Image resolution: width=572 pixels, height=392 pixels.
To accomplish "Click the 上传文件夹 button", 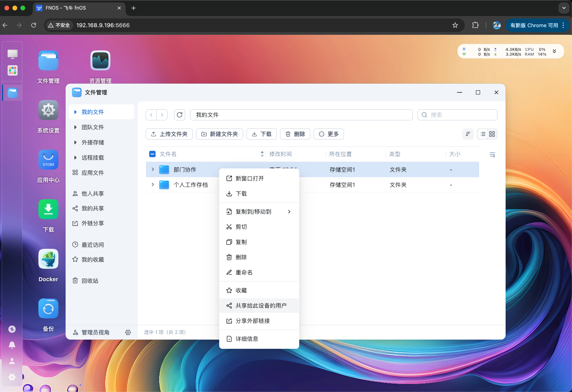I will click(169, 134).
